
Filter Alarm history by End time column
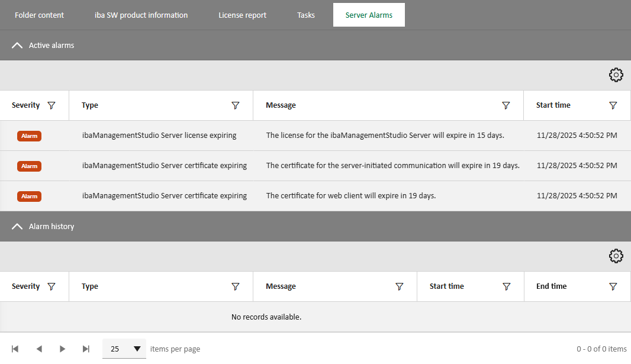click(x=613, y=286)
